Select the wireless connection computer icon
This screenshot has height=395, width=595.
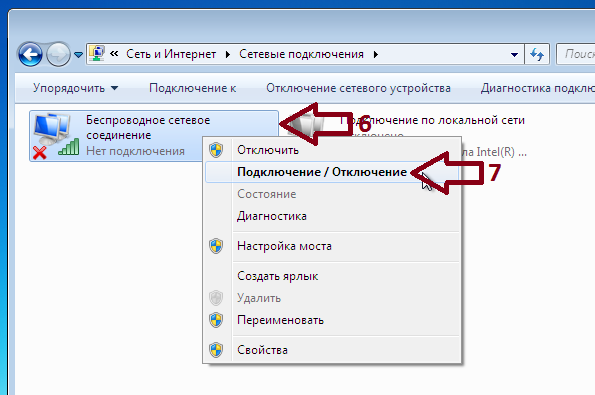[56, 135]
